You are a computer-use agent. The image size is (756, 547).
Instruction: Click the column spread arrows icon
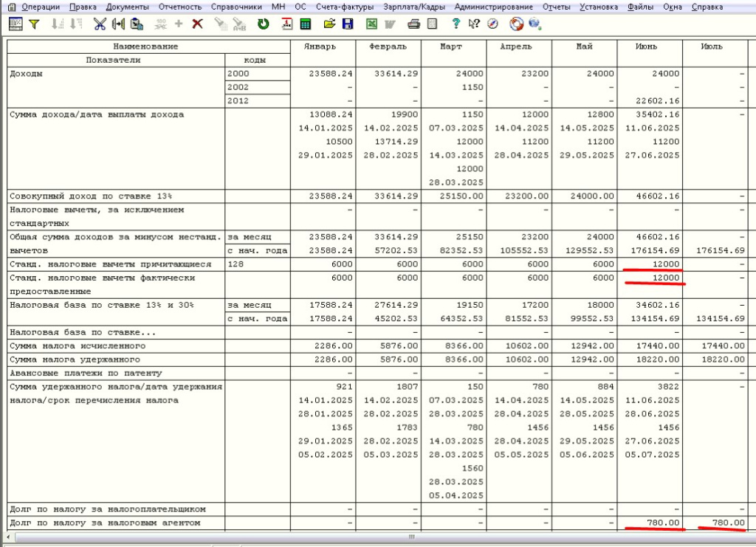coord(118,24)
